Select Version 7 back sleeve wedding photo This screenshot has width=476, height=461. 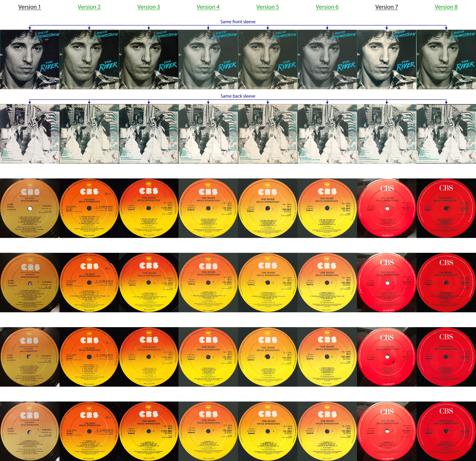click(387, 134)
